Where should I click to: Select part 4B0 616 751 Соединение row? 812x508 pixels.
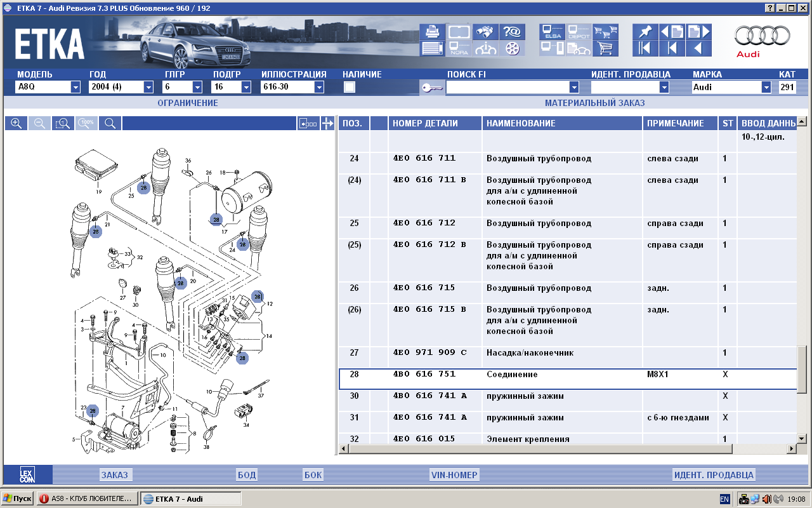pyautogui.click(x=568, y=379)
